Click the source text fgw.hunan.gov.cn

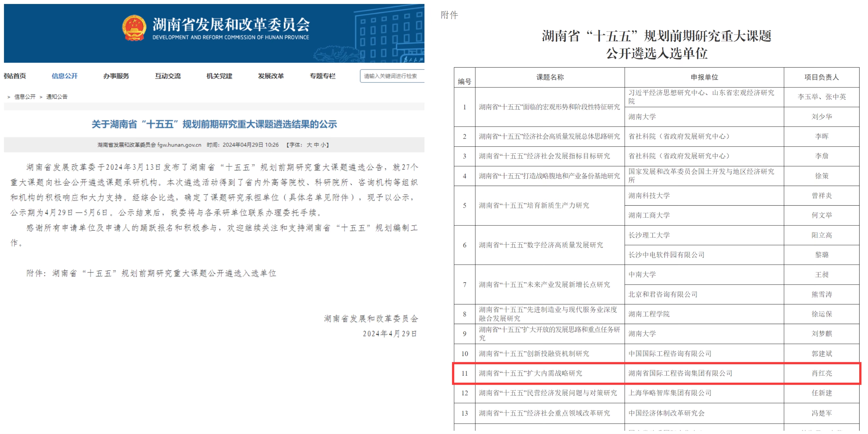(179, 145)
